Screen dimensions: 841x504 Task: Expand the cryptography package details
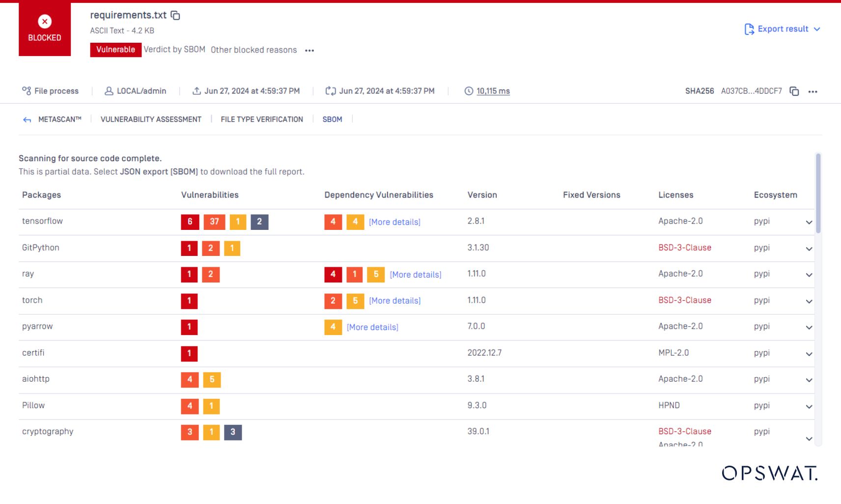click(809, 439)
